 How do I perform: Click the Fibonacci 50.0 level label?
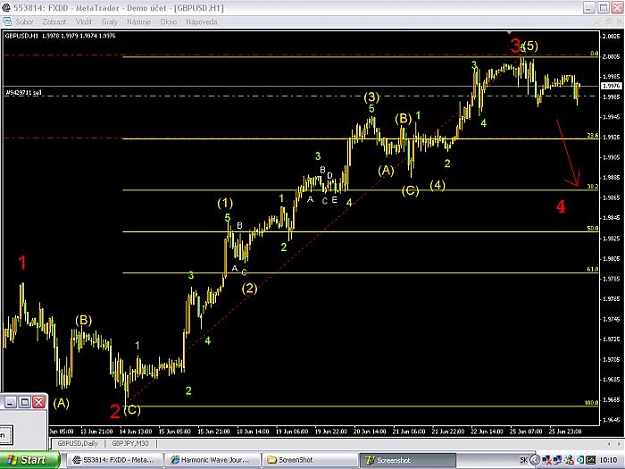pos(592,228)
